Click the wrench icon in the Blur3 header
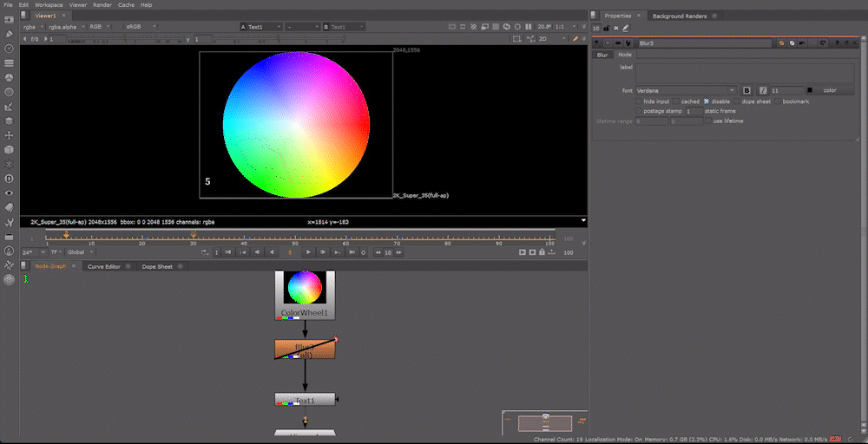Viewport: 868px width, 444px height. coord(628,43)
